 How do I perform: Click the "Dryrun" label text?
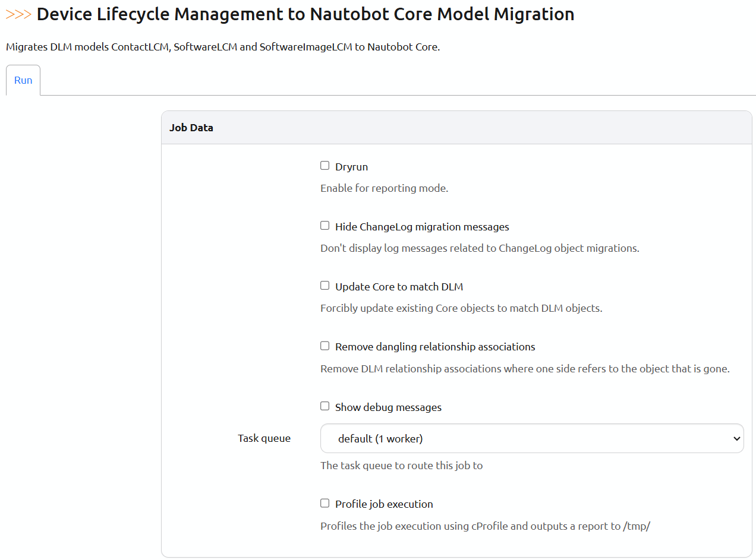coord(351,167)
